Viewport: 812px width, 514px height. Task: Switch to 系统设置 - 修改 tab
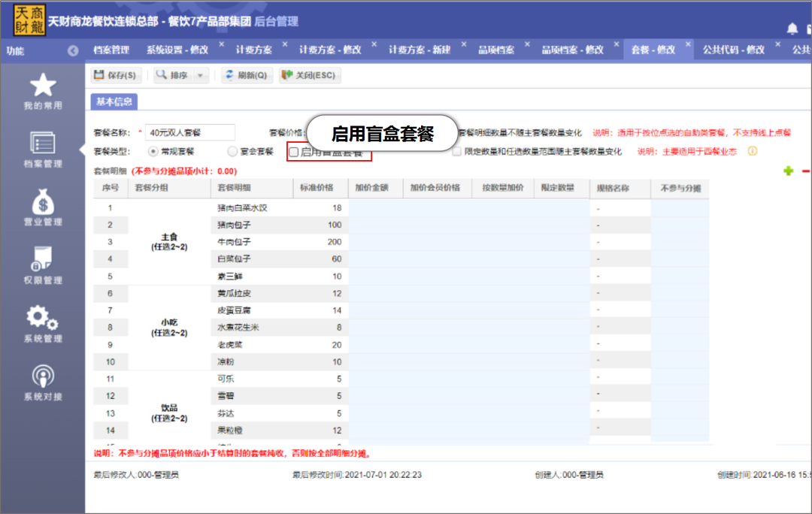(177, 50)
